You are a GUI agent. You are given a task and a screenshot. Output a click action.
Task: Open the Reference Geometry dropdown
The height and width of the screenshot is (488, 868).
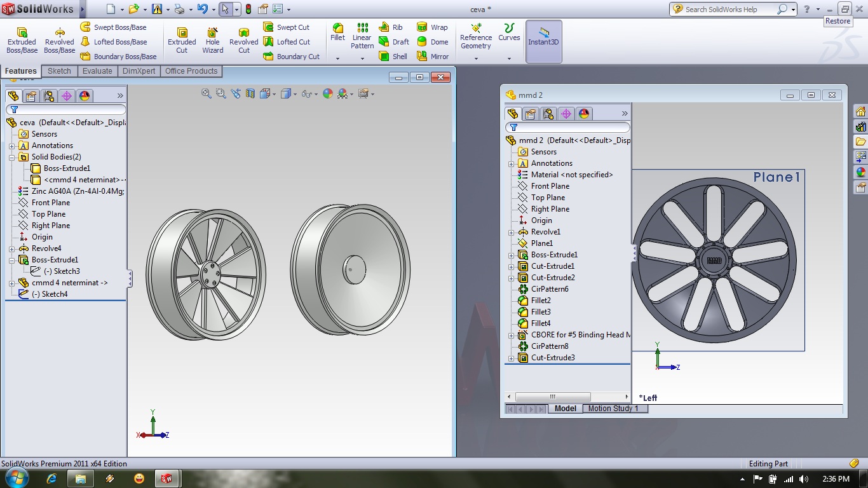(476, 58)
